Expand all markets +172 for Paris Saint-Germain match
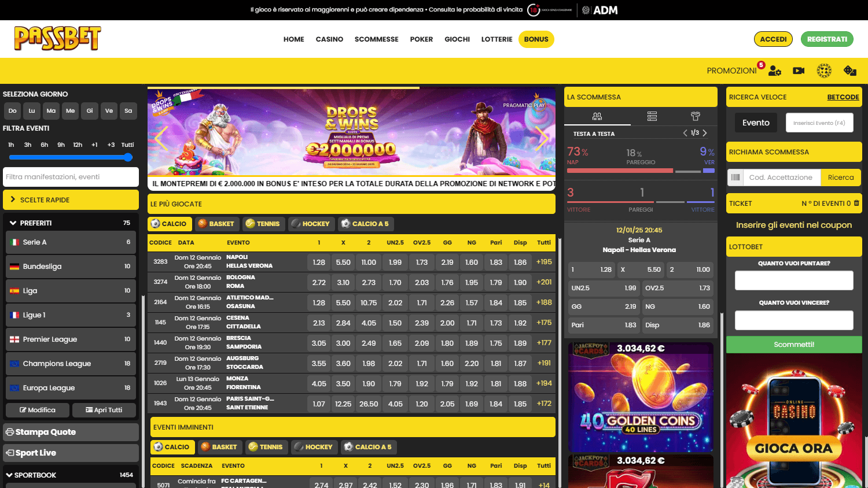 coord(544,404)
